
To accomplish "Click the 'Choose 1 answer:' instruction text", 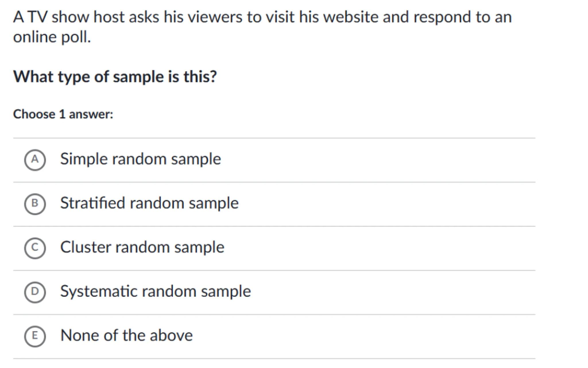I will 63,114.
